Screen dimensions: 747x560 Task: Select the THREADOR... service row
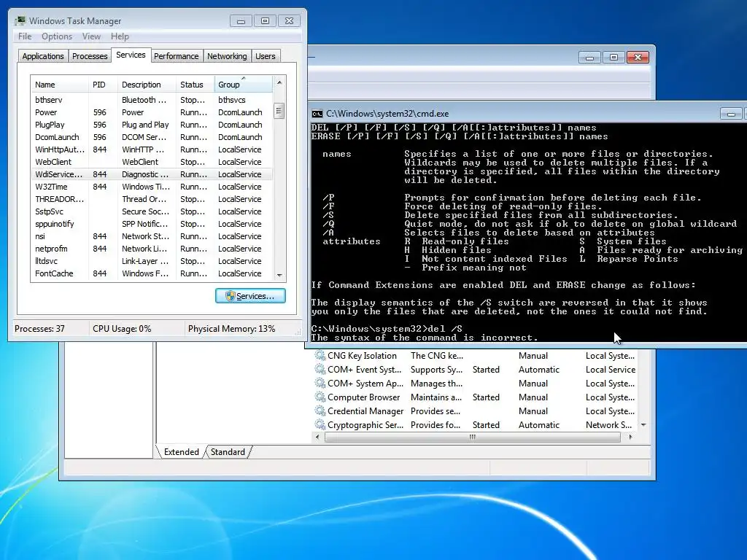[152, 199]
